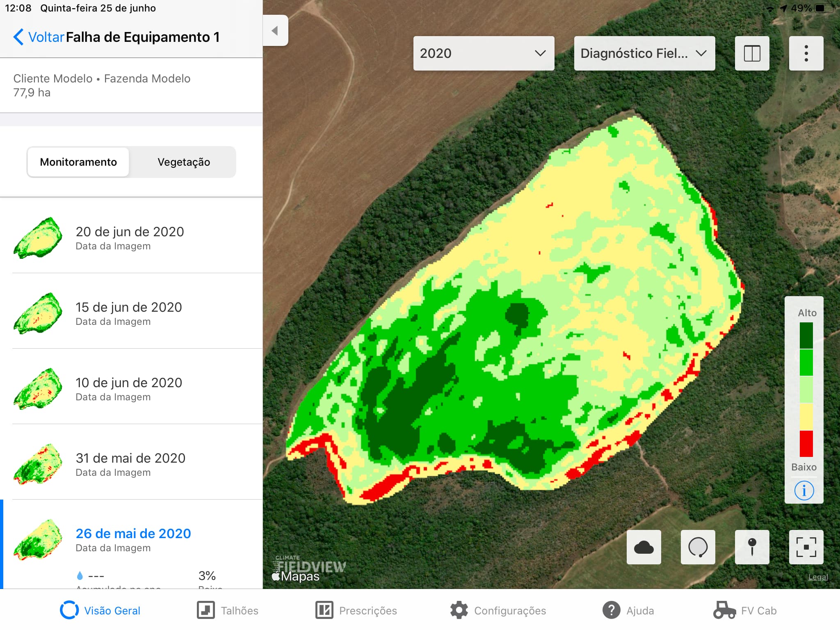Image resolution: width=840 pixels, height=630 pixels.
Task: Stay on the Monitoramento tab
Action: (78, 162)
